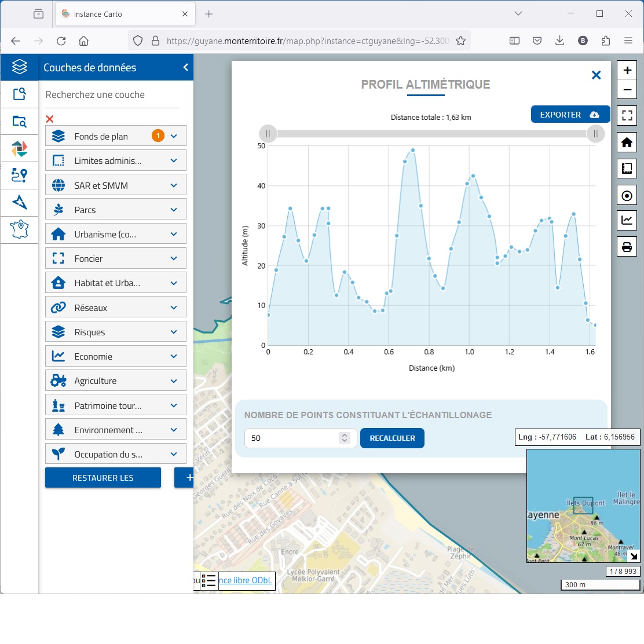Image resolution: width=644 pixels, height=644 pixels.
Task: Click the EXPORTER button
Action: [x=570, y=115]
